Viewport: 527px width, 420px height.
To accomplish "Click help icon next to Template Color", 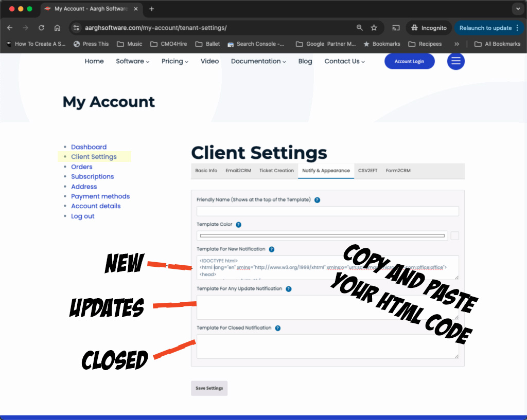I will pyautogui.click(x=238, y=225).
